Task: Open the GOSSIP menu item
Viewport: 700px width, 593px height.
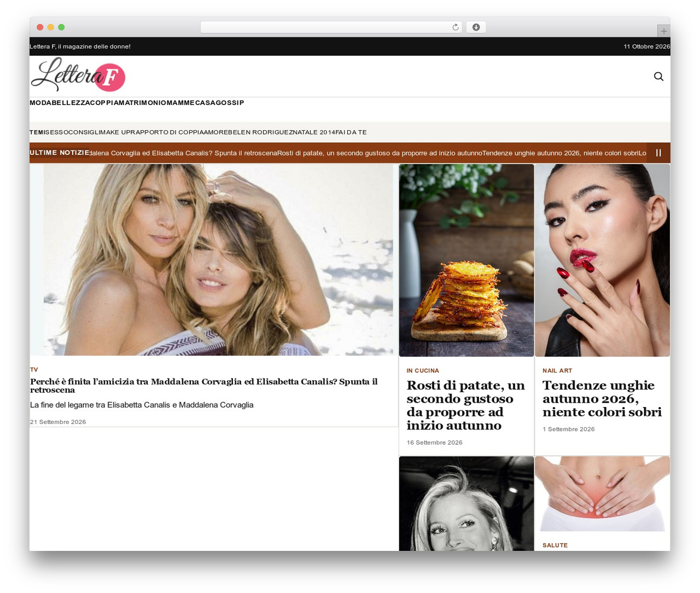Action: point(230,103)
